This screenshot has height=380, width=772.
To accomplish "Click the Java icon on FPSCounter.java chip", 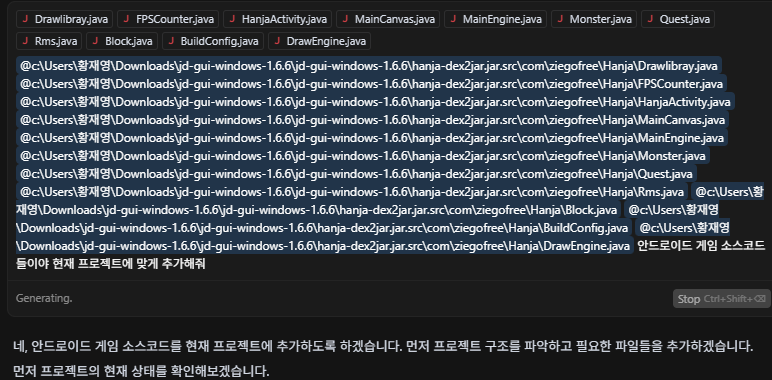I will pos(126,19).
